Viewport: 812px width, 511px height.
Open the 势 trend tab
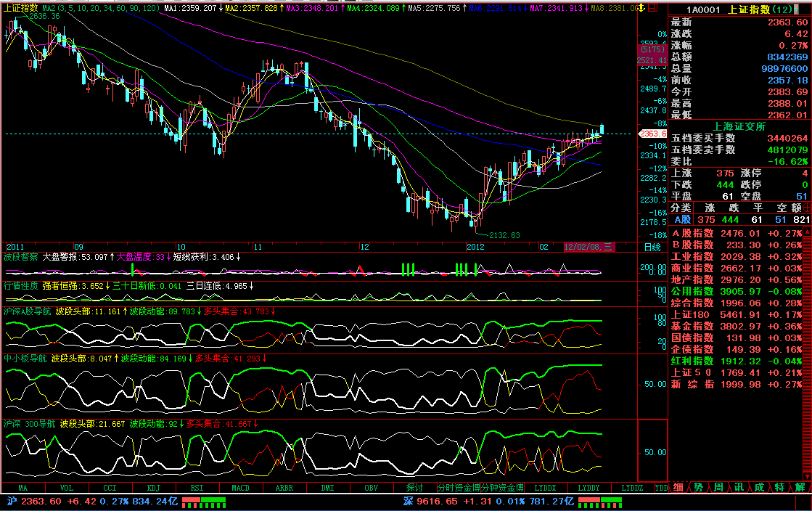(698, 487)
